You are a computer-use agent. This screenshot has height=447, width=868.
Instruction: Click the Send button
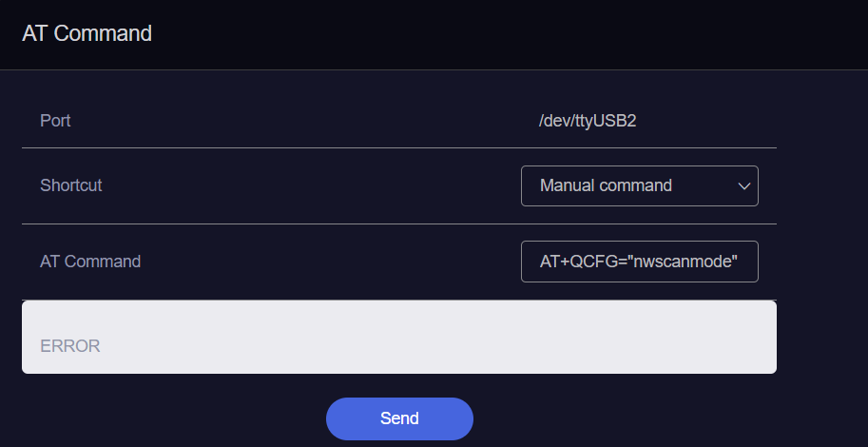pyautogui.click(x=399, y=418)
